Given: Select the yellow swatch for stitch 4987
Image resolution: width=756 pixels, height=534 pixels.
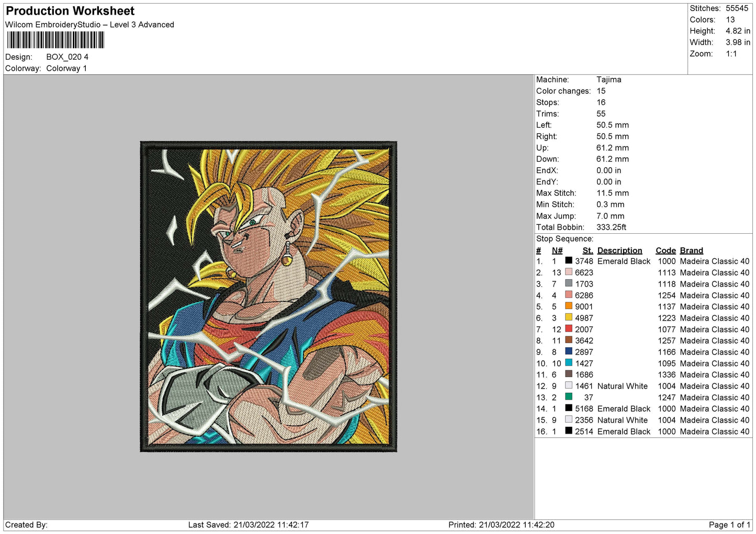Looking at the screenshot, I should (569, 317).
